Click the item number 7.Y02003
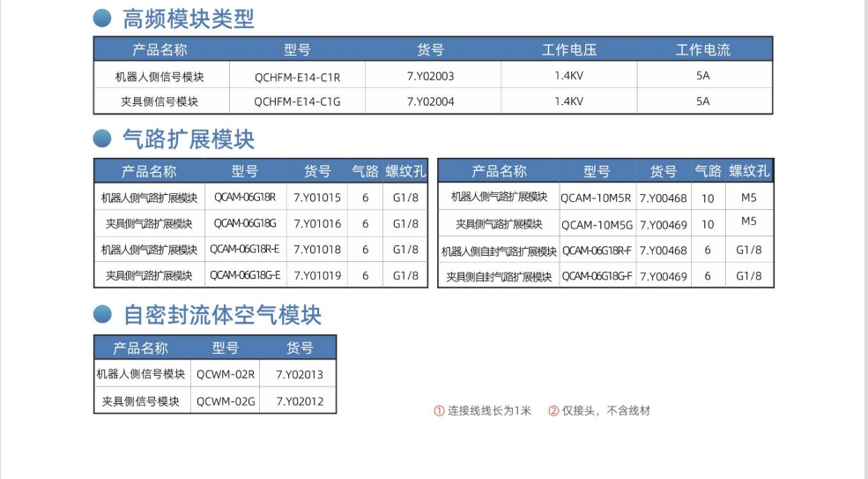The height and width of the screenshot is (479, 868). pyautogui.click(x=431, y=77)
